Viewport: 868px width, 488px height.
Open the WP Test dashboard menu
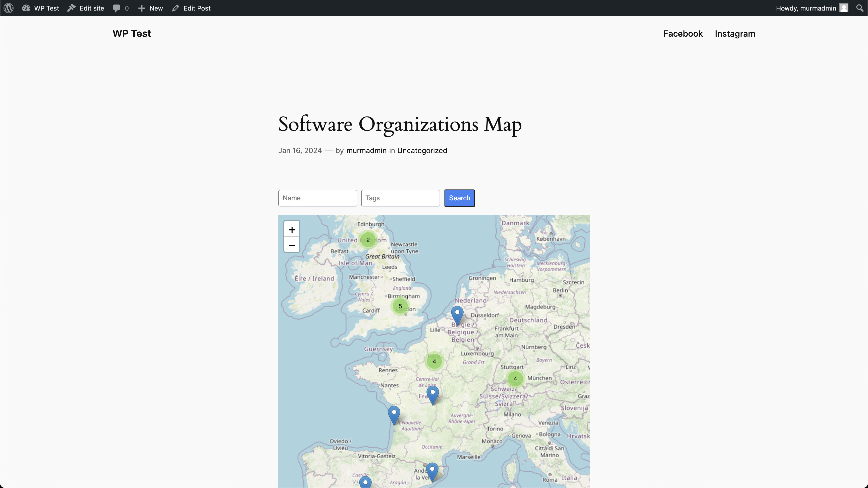[40, 8]
